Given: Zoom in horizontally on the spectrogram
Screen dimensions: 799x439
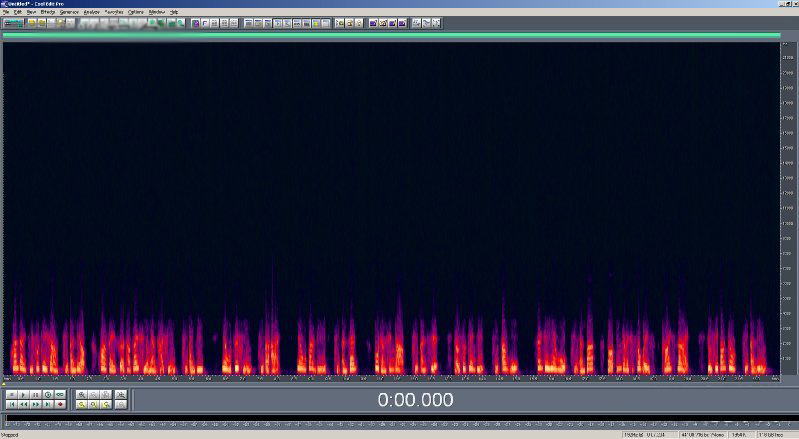Looking at the screenshot, I should tap(82, 395).
